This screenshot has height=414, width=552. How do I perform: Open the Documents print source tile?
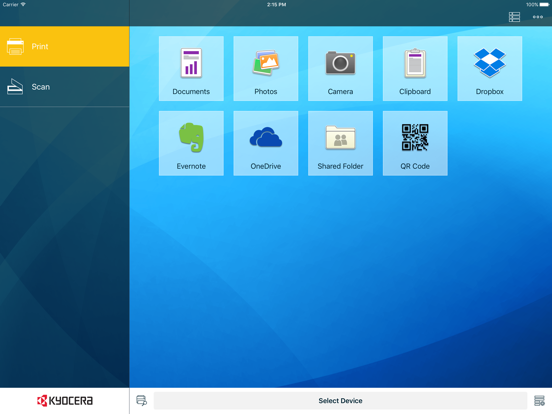pos(191,69)
